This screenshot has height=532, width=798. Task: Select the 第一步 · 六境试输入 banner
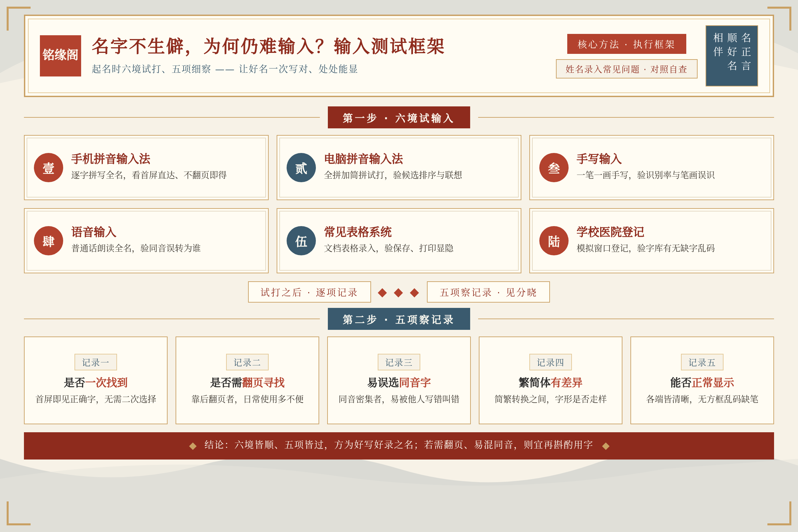(399, 117)
